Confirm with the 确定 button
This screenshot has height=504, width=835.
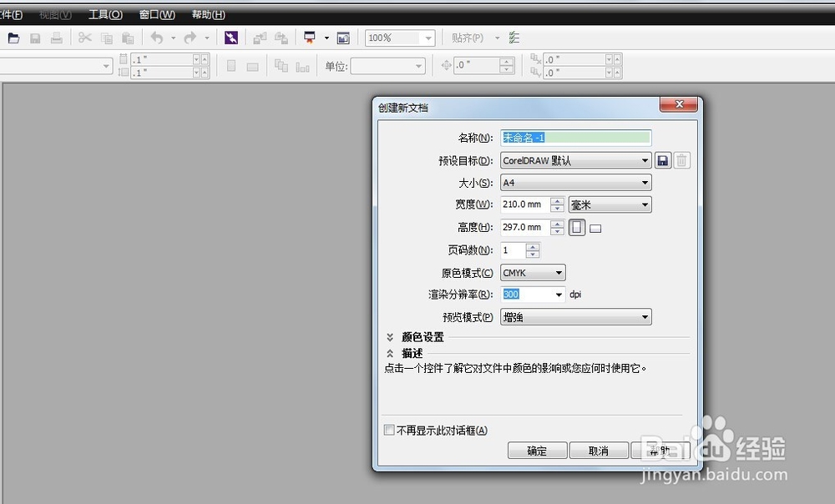537,451
